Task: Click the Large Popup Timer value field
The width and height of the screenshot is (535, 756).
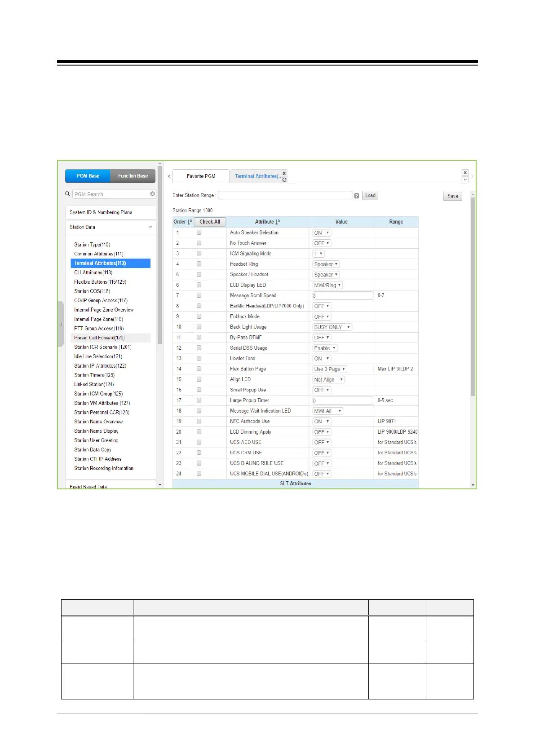Action: (x=343, y=400)
